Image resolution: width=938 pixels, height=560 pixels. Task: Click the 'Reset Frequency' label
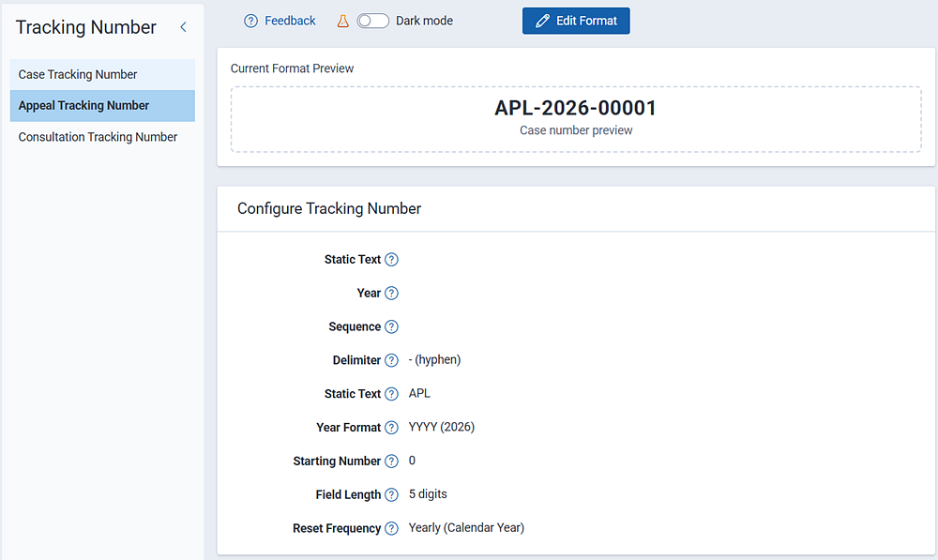click(337, 528)
